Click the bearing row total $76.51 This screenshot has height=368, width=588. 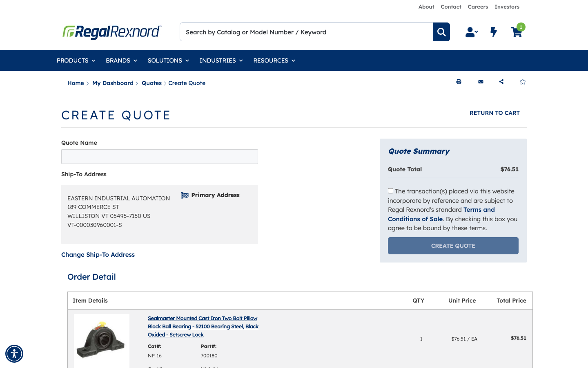[519, 338]
